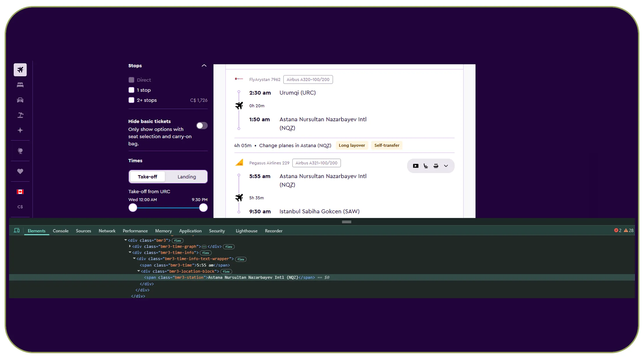Open the Recorder tab
The height and width of the screenshot is (359, 644).
[273, 231]
